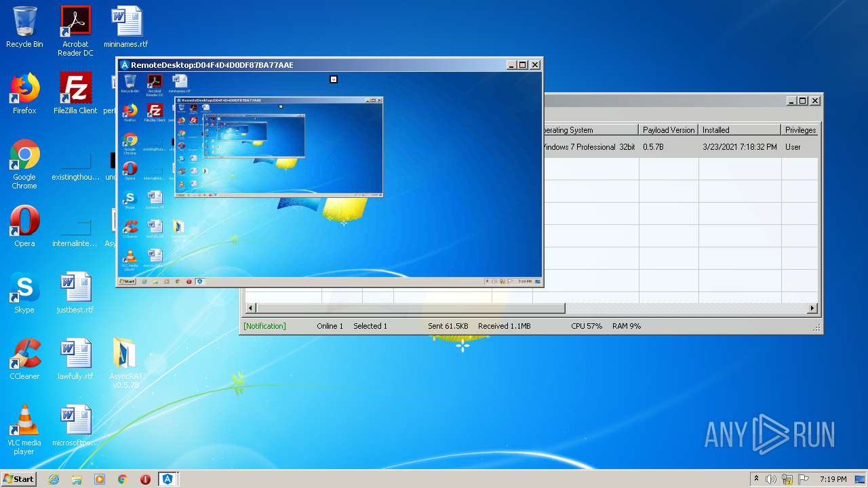This screenshot has width=868, height=488.
Task: Open FileZilla Client desktop shortcut
Action: point(75,94)
